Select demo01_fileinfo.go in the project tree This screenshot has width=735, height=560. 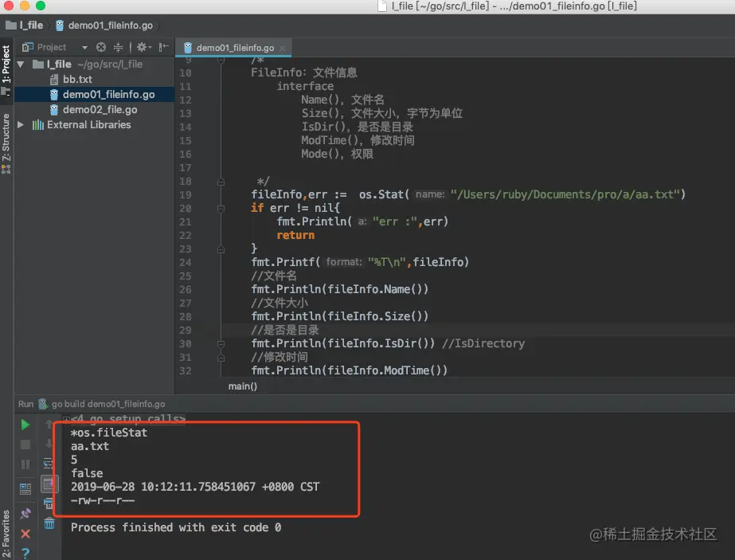[109, 94]
